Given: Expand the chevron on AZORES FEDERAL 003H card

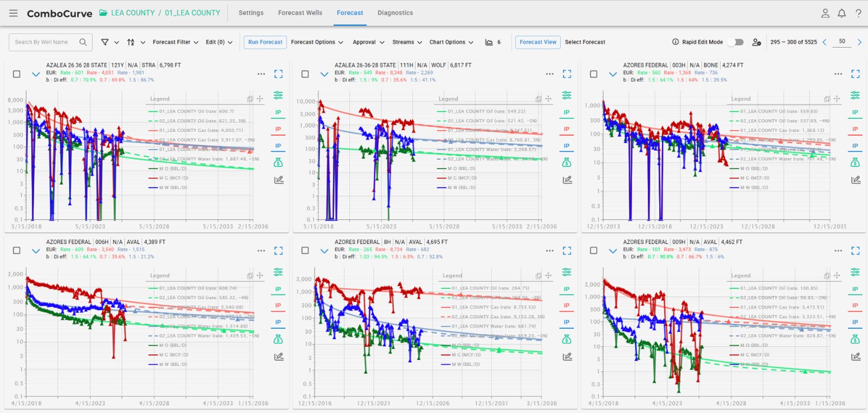Looking at the screenshot, I should click(612, 74).
